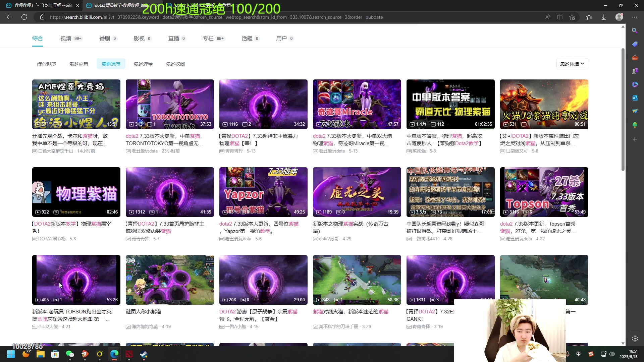Close the first 哔哩哔哩 browser tab
Image resolution: width=644 pixels, height=362 pixels.
click(78, 5)
